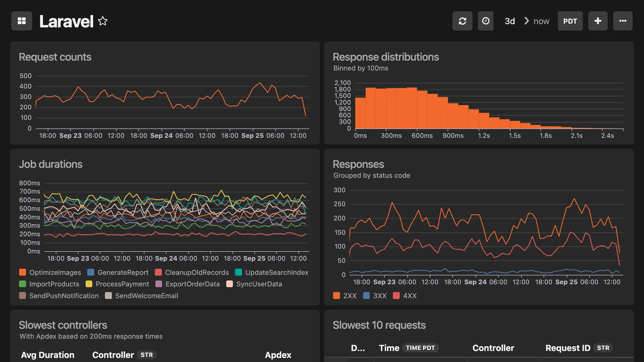This screenshot has width=644, height=362.
Task: Click the TIME PDT type badge
Action: (x=420, y=348)
